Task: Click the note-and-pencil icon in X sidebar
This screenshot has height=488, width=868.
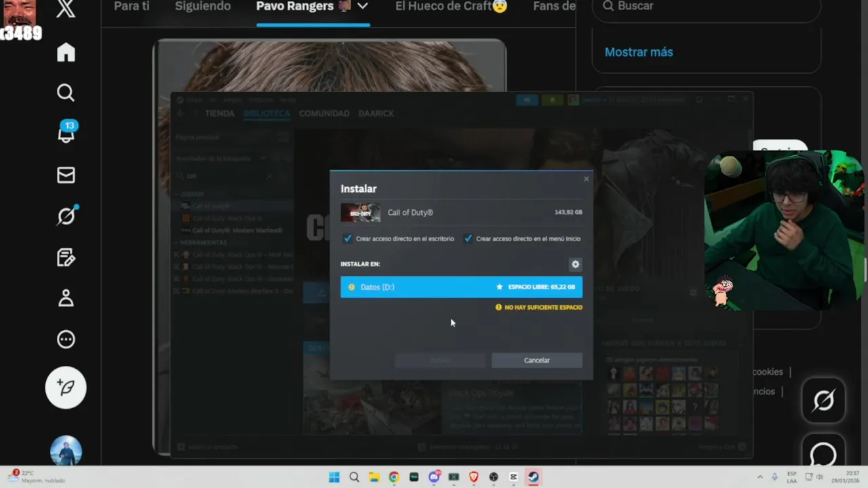Action: (66, 258)
